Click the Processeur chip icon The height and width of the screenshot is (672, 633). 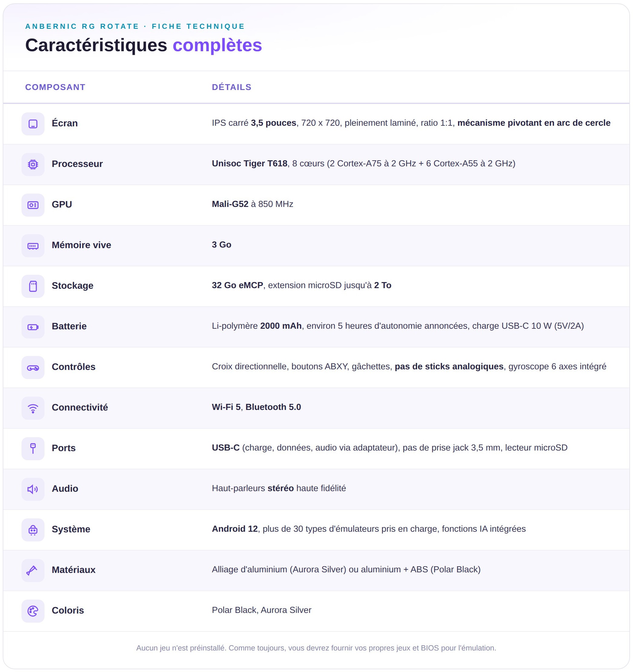point(33,164)
